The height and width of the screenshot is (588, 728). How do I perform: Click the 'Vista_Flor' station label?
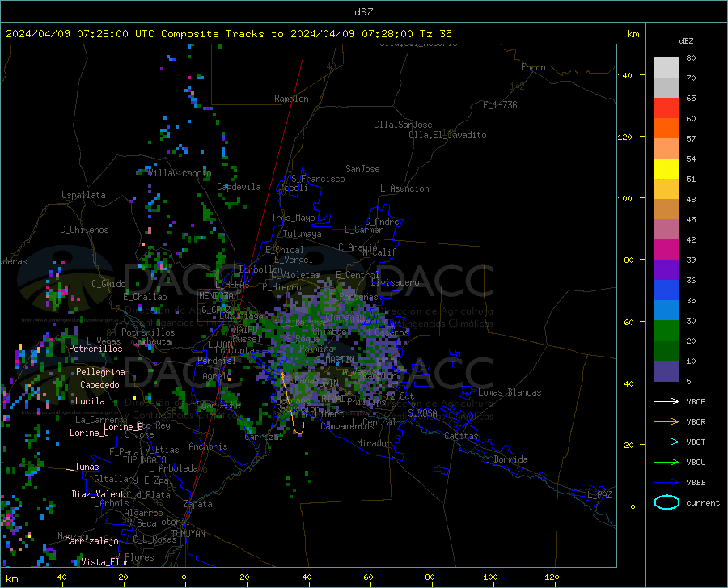tap(105, 562)
